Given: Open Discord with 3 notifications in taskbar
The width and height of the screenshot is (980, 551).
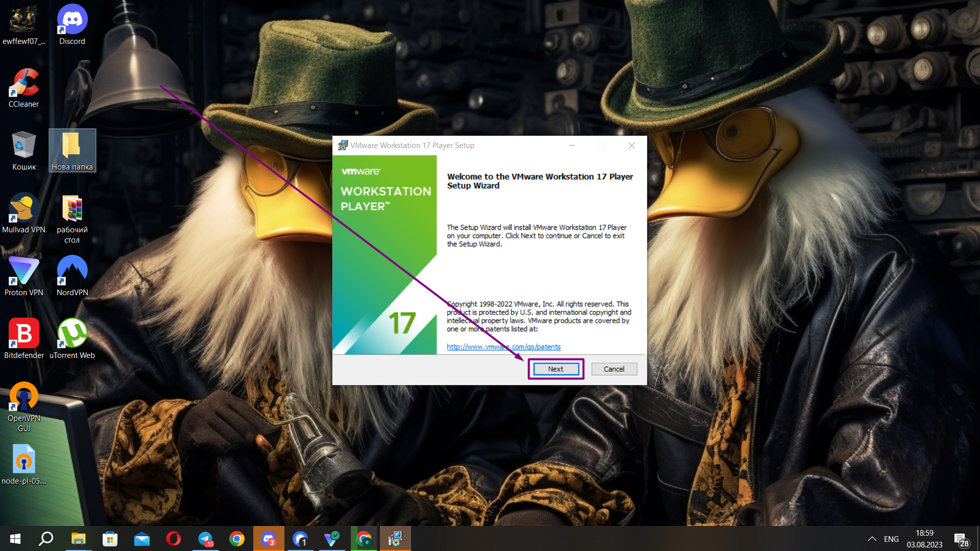Looking at the screenshot, I should point(269,539).
